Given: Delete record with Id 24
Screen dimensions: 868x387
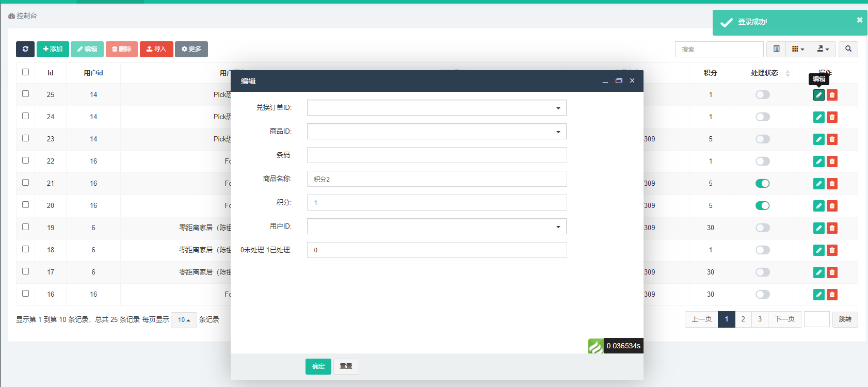Looking at the screenshot, I should click(x=832, y=117).
